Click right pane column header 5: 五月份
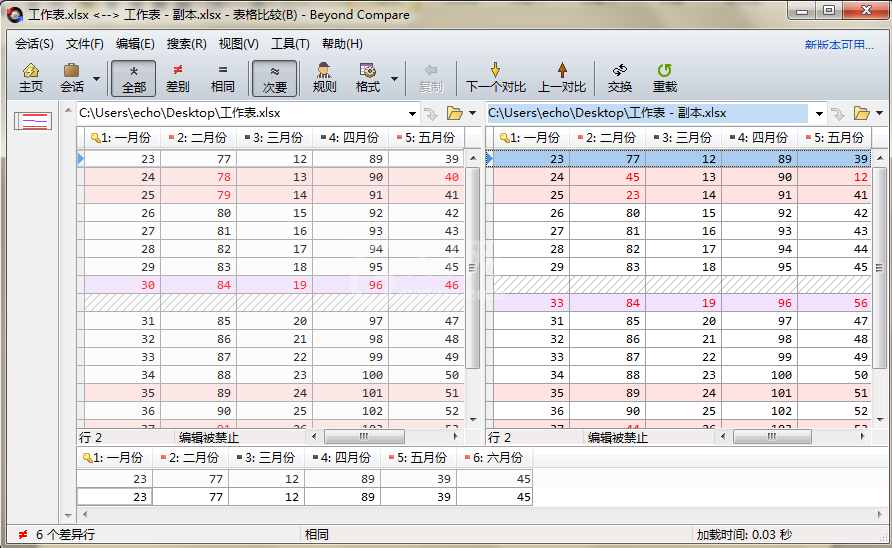 (835, 138)
